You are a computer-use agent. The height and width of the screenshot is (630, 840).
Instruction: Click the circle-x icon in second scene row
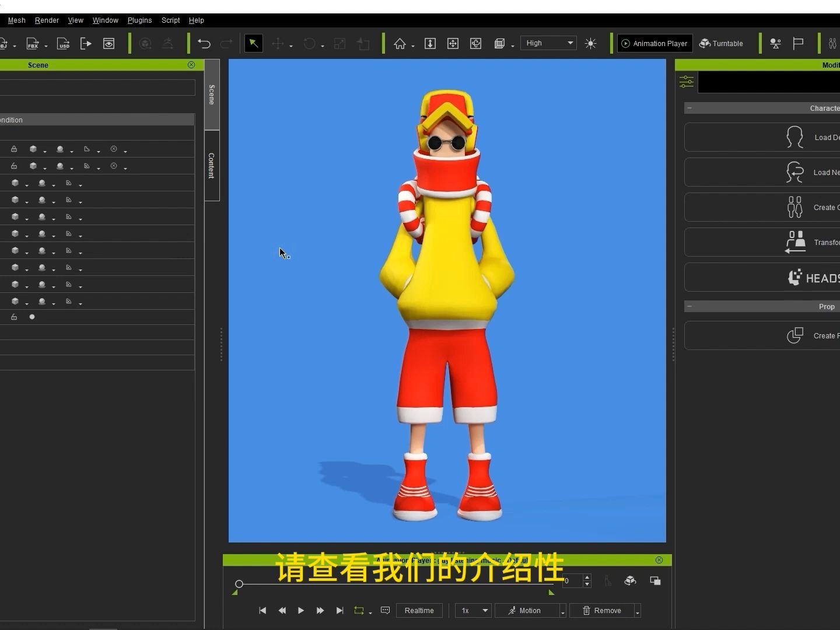coord(114,166)
